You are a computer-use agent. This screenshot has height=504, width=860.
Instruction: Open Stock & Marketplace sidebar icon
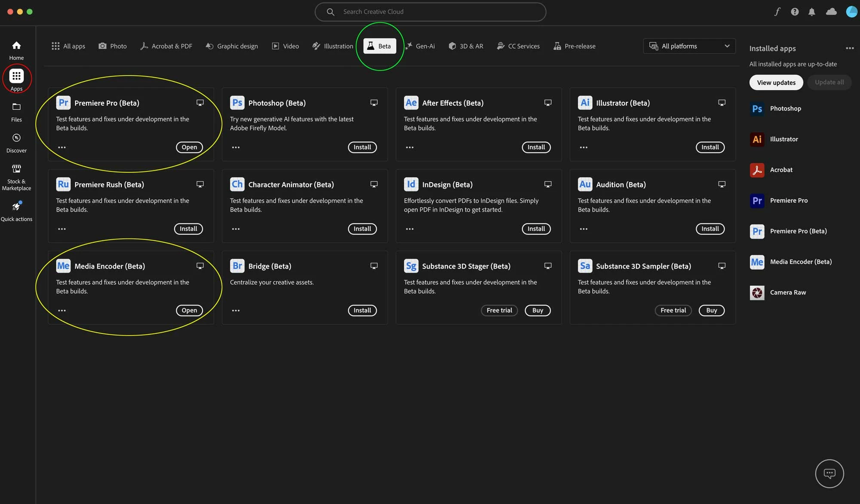(x=16, y=176)
